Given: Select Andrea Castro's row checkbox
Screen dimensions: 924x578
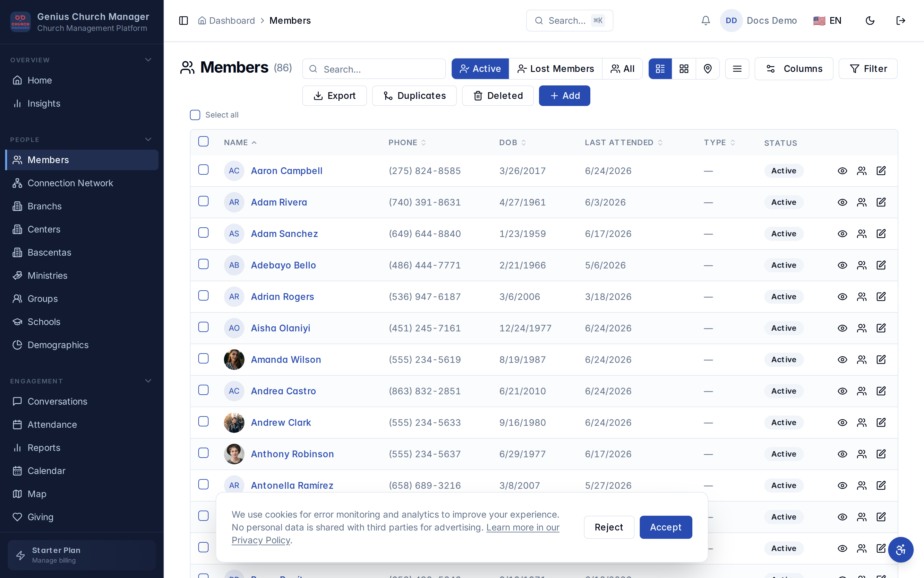Looking at the screenshot, I should point(203,390).
